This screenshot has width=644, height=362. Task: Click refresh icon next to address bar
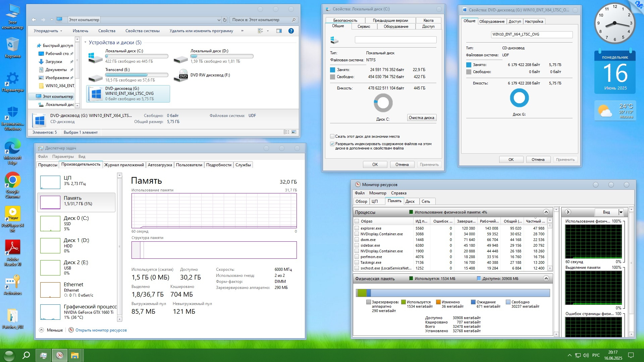(x=225, y=20)
